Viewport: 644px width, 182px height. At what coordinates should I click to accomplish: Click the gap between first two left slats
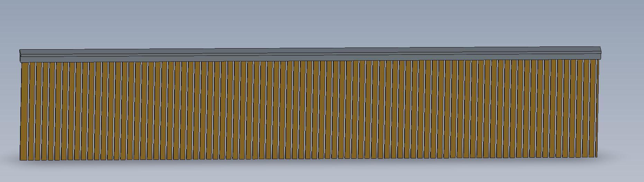click(x=28, y=111)
